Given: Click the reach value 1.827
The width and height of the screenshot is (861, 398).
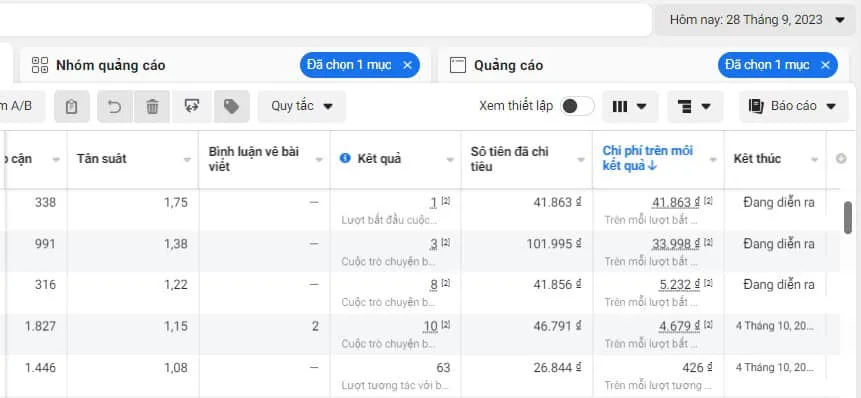Looking at the screenshot, I should (x=40, y=327).
